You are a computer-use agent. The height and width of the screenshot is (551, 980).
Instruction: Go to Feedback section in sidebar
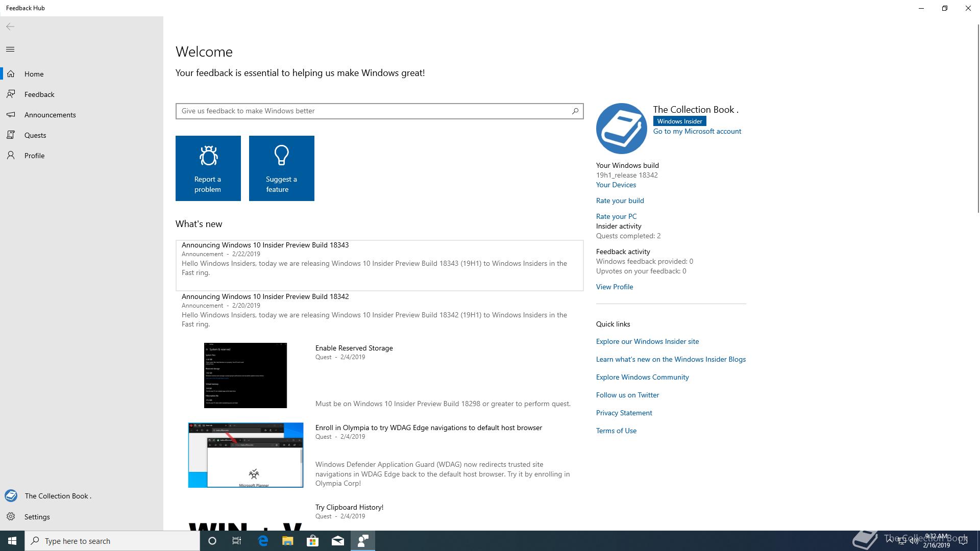39,94
